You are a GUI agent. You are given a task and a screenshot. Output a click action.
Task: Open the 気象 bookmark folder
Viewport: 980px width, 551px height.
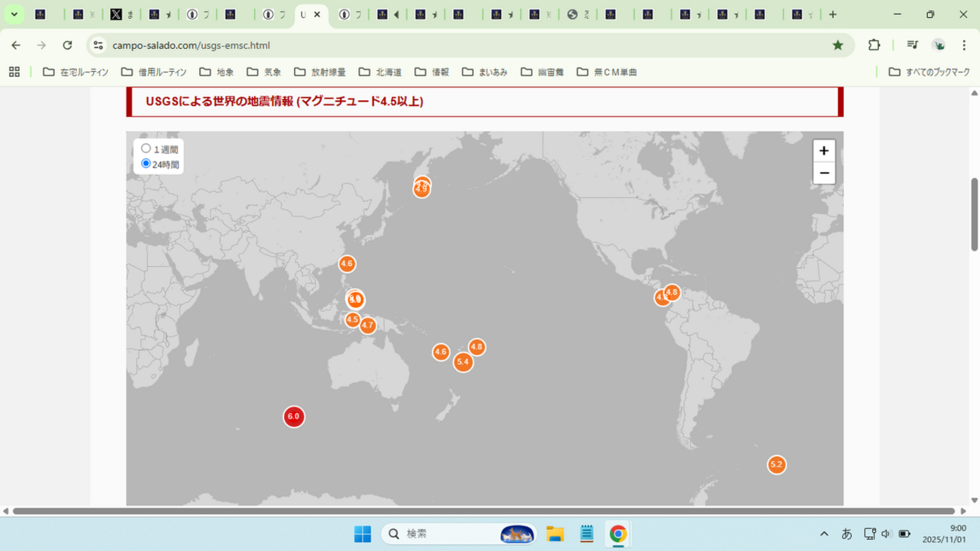tap(264, 72)
